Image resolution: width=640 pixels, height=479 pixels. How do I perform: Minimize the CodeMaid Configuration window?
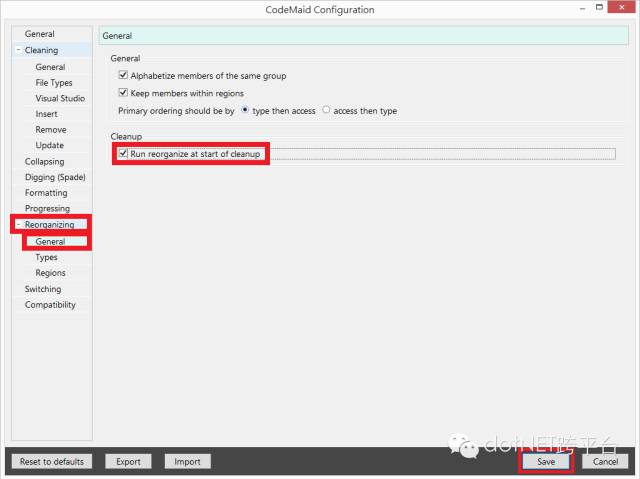click(x=582, y=8)
